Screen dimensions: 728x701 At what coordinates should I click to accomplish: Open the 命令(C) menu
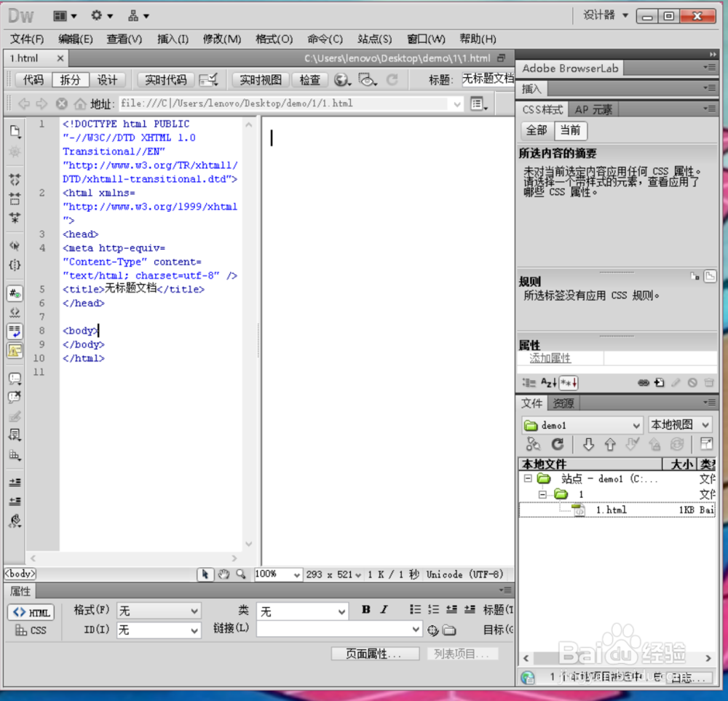(x=325, y=39)
